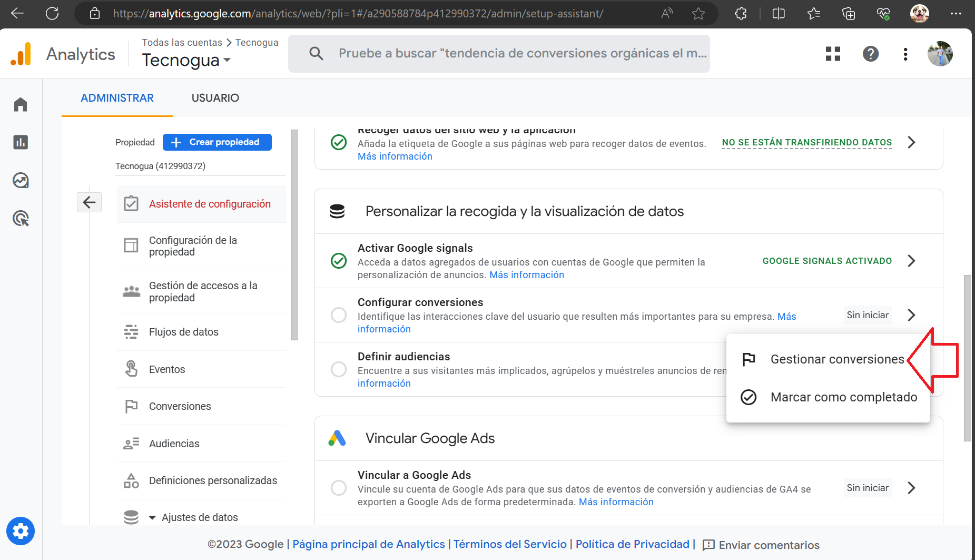Open the Tecnogua account dropdown

(186, 60)
